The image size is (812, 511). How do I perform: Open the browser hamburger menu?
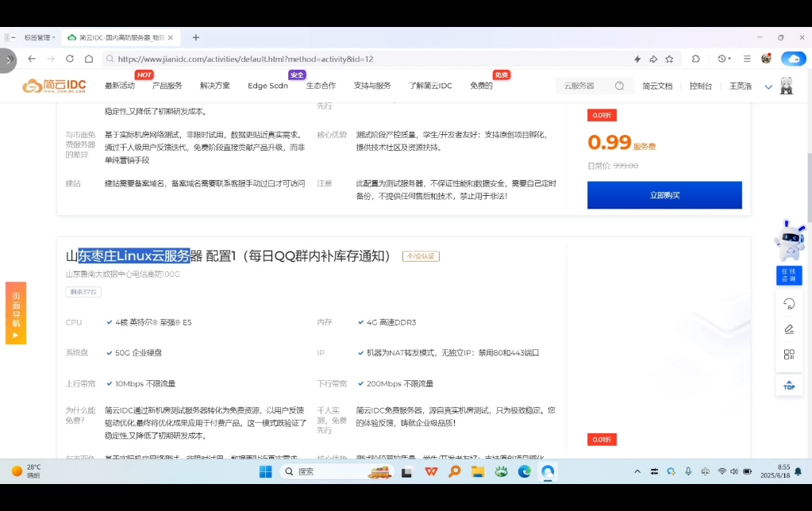pyautogui.click(x=747, y=59)
